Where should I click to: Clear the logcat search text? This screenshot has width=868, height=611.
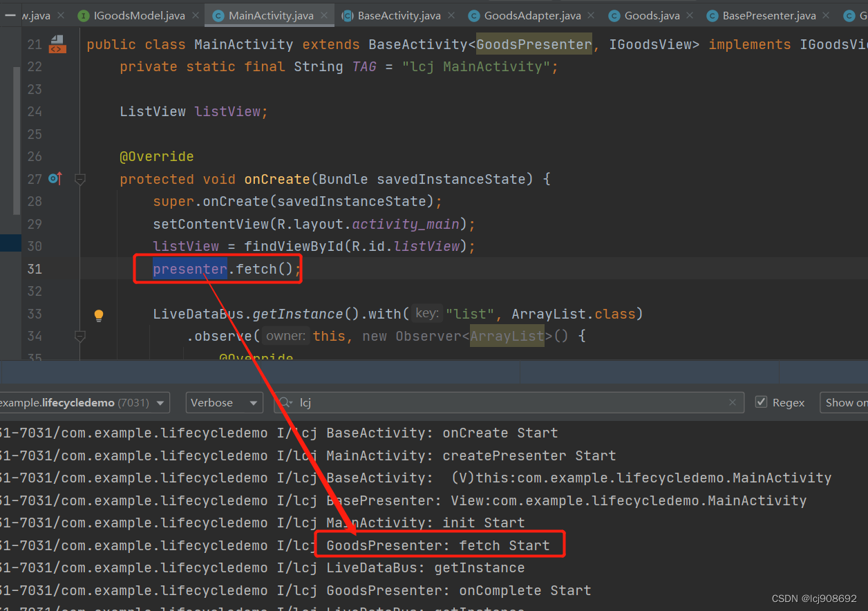[x=733, y=402]
